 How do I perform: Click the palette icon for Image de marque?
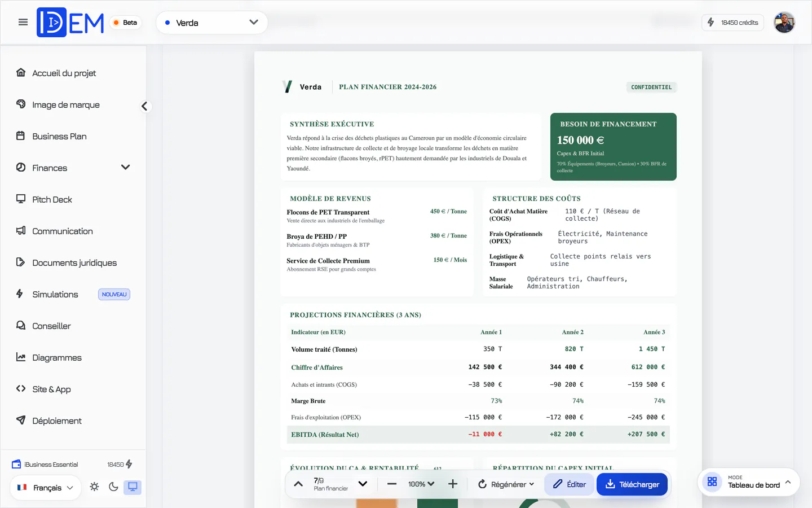click(21, 104)
